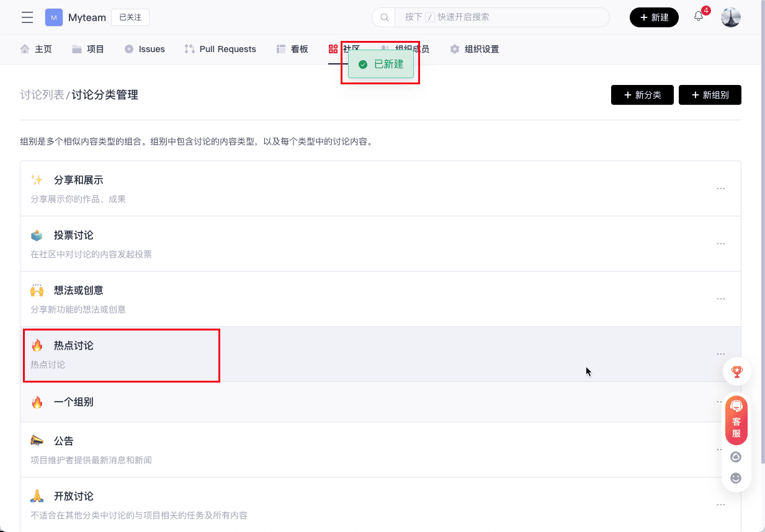
Task: Open the 组织设置 tab
Action: [475, 49]
